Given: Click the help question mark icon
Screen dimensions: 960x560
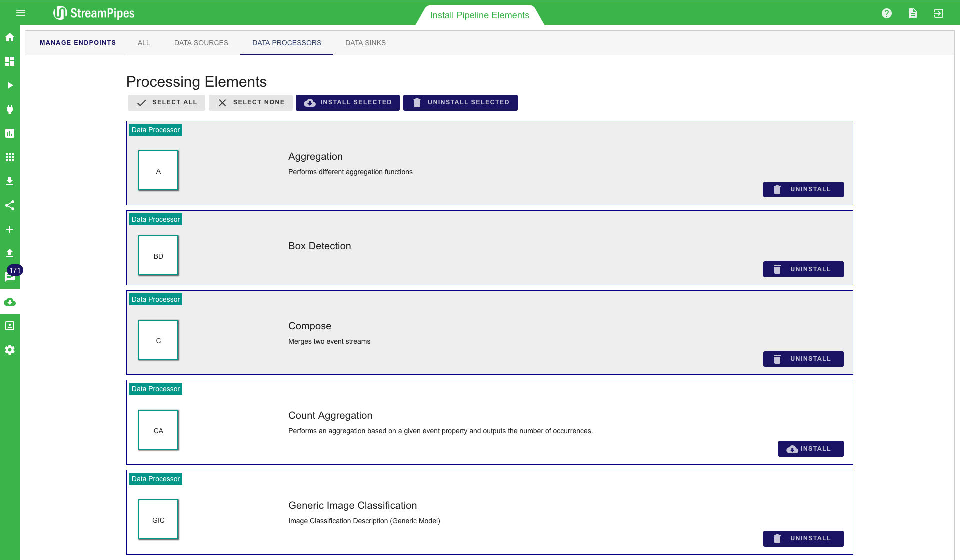Looking at the screenshot, I should pyautogui.click(x=887, y=13).
